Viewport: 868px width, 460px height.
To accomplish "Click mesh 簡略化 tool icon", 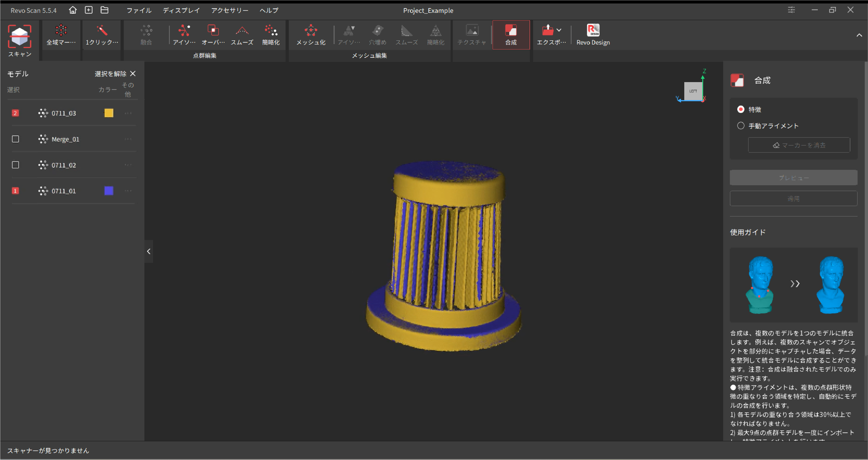I will point(436,34).
